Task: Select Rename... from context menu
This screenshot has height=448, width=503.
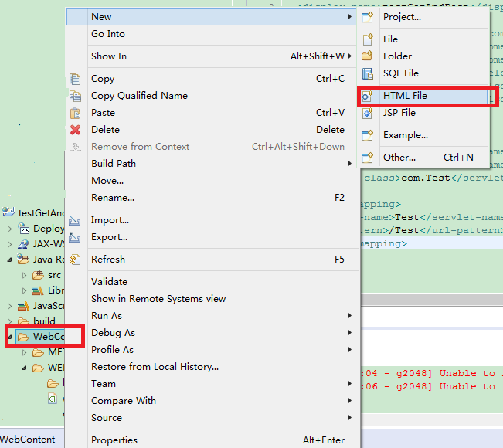Action: pos(212,198)
